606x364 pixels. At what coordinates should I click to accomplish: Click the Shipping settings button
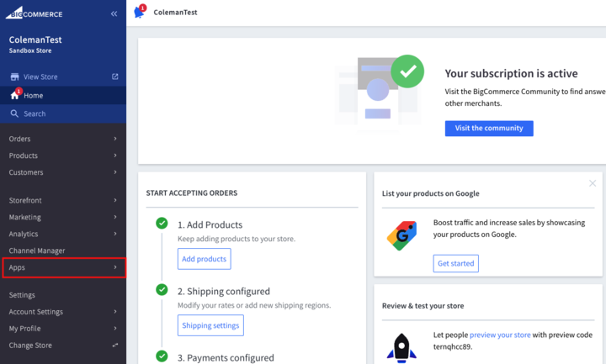(x=210, y=325)
